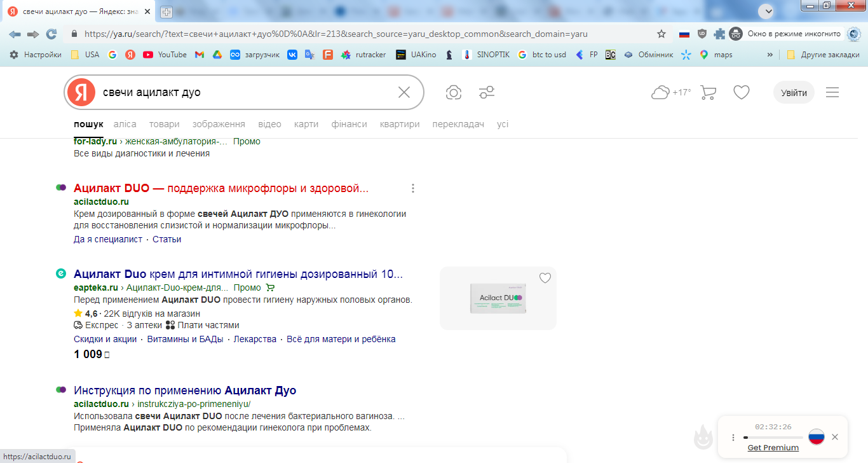Open the USA bookmarks folder
Viewport: 868px width, 463px height.
point(85,55)
